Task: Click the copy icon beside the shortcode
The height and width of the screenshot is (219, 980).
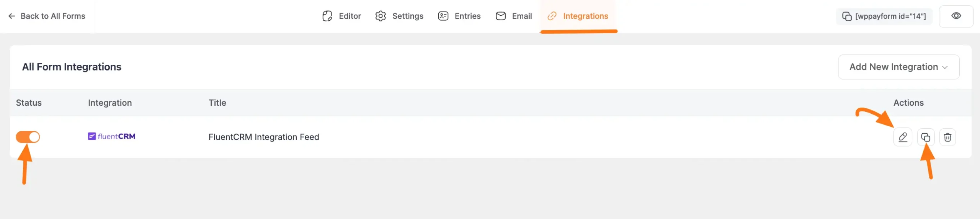Action: (846, 16)
